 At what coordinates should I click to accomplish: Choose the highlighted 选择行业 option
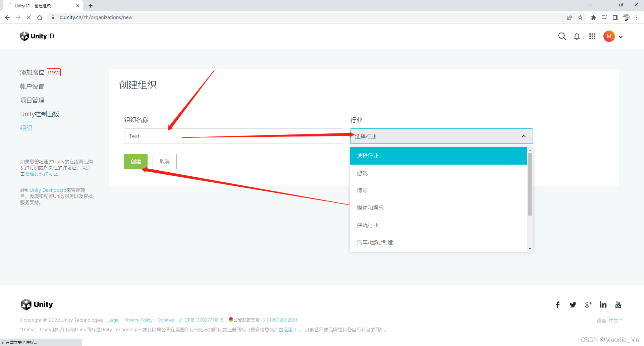click(x=439, y=156)
